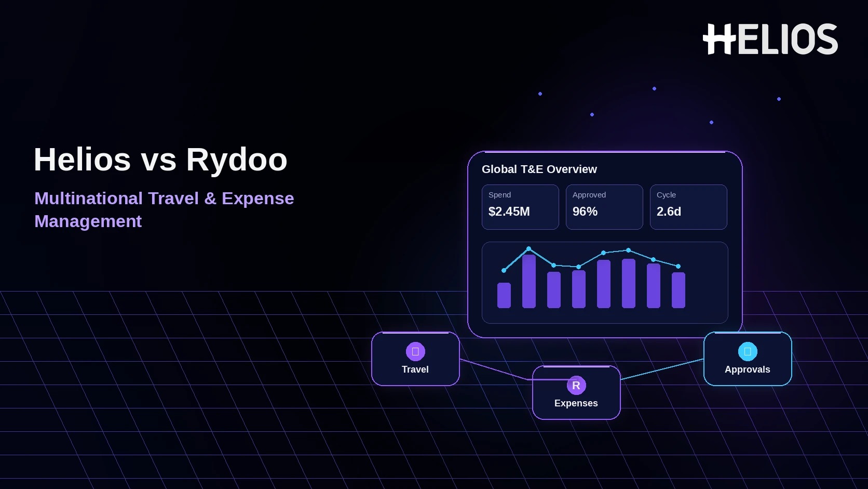Open the Spend $2.45M stat card

tap(520, 207)
